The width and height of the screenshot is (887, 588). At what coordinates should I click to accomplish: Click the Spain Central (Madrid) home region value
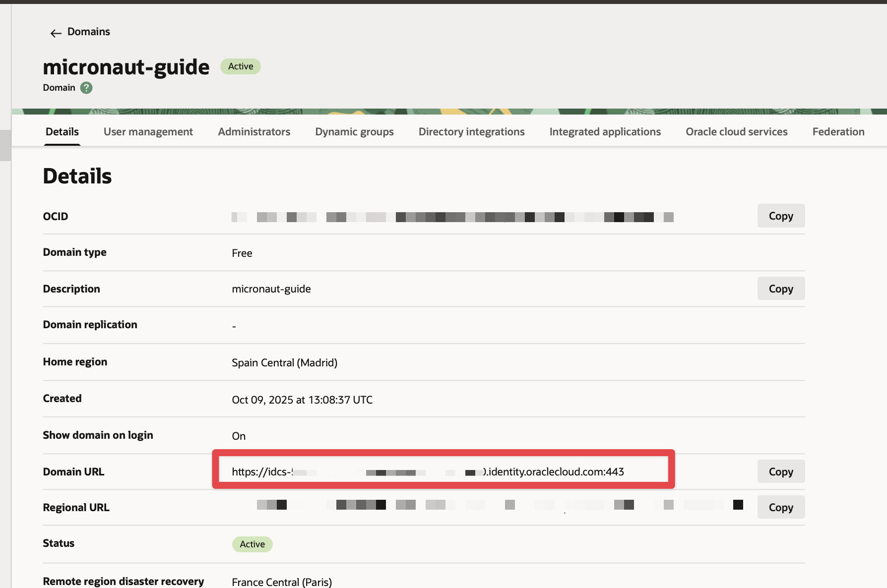point(284,363)
